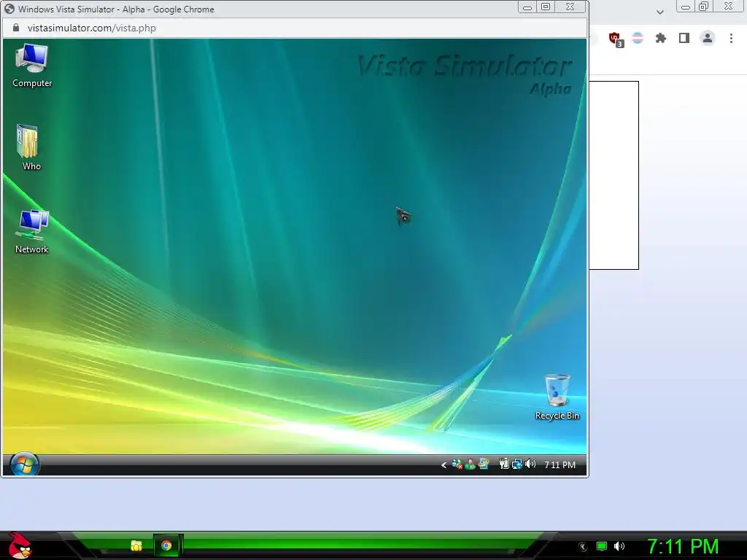The height and width of the screenshot is (560, 747).
Task: Open the Recycle Bin icon
Action: 557,397
